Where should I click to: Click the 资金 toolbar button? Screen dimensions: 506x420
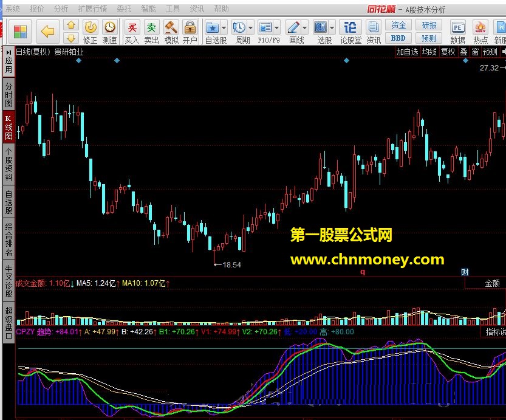[x=398, y=25]
